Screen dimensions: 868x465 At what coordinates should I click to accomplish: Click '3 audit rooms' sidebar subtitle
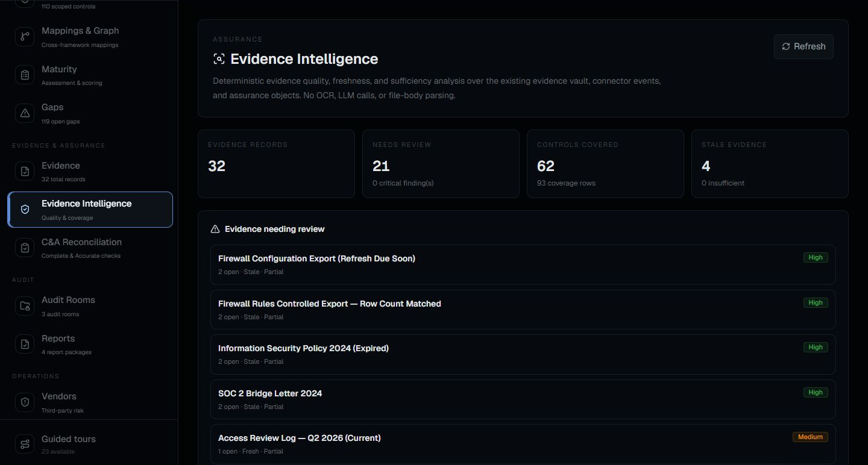pyautogui.click(x=60, y=314)
